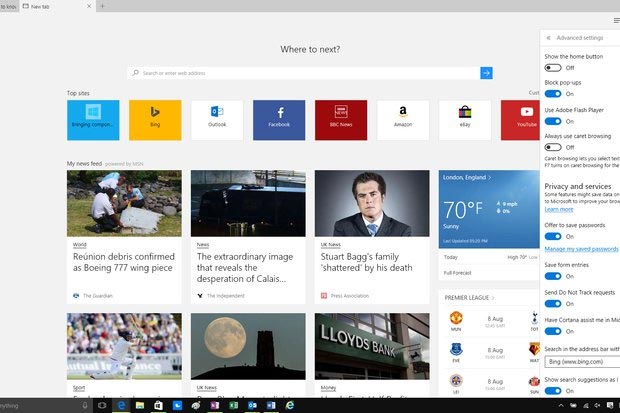Image resolution: width=620 pixels, height=413 pixels.
Task: Open the Bing top site tile
Action: [x=155, y=120]
